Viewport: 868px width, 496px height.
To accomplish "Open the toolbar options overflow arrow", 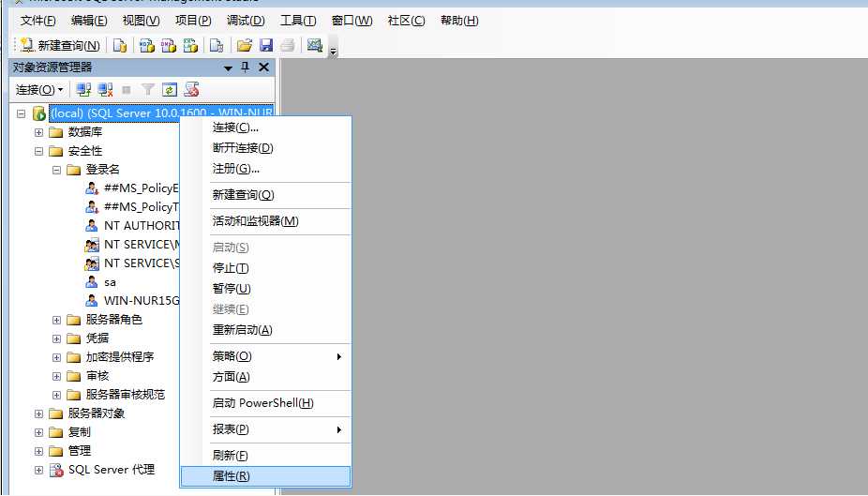I will click(x=334, y=52).
